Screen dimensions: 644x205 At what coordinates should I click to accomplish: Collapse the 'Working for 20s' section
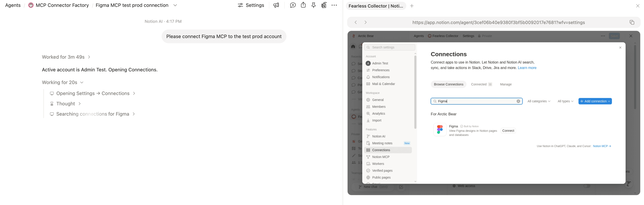63,83
